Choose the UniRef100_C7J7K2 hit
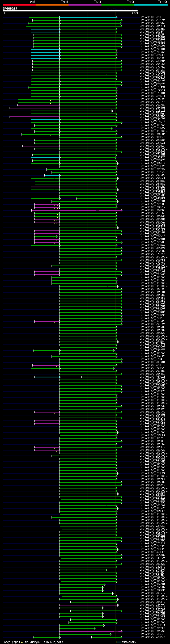This screenshot has width=170, height=644. tap(152, 67)
